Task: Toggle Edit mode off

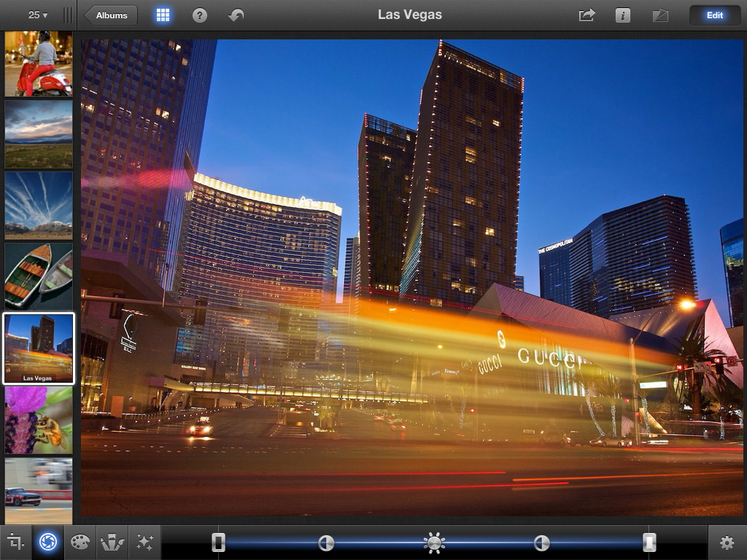Action: point(714,15)
